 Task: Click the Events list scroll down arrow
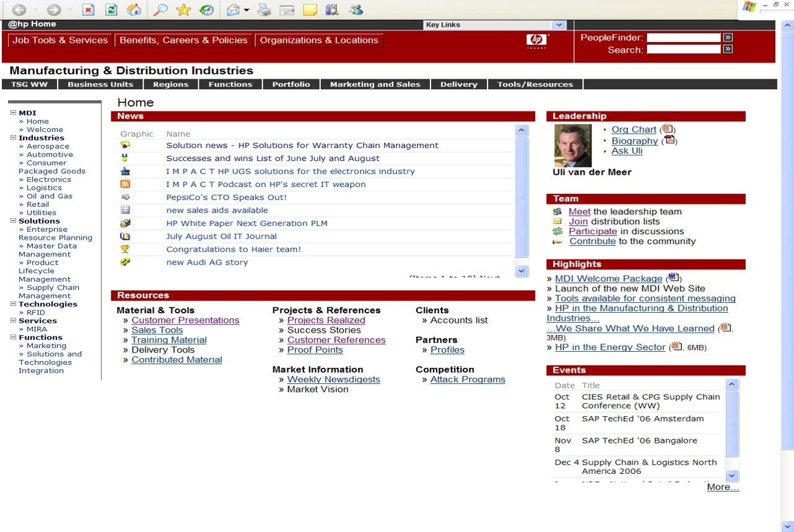coord(732,476)
